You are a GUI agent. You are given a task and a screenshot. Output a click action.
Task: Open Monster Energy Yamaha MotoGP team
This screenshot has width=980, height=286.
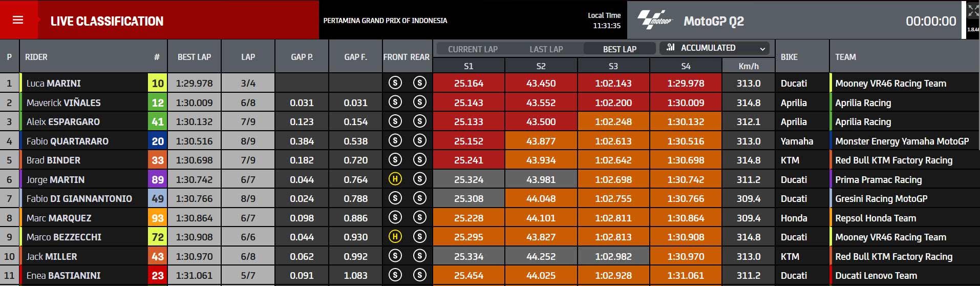(x=902, y=141)
